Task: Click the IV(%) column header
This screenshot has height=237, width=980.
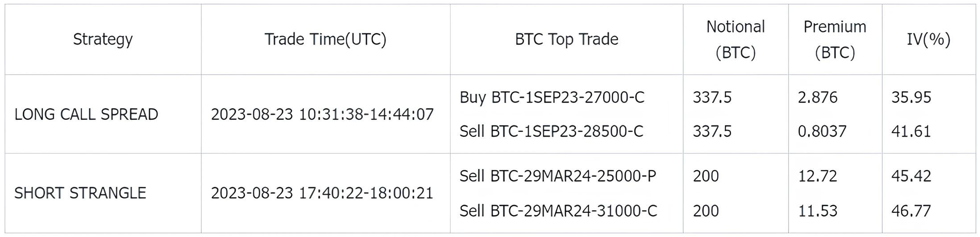Action: click(928, 39)
